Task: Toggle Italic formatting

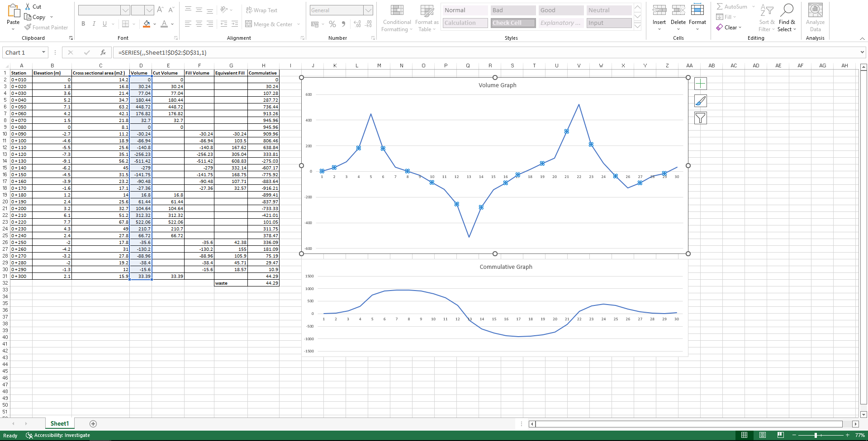Action: 94,24
